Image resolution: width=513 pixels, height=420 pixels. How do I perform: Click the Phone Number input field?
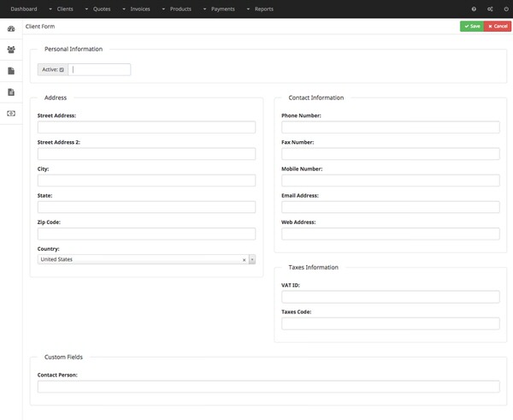tap(391, 127)
